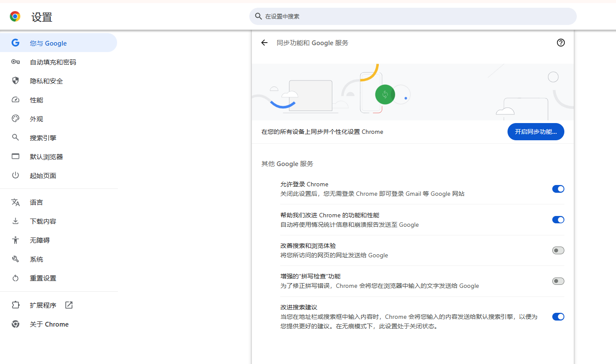Screen dimensions: 616x364
Task: Open 重置设置 page
Action: click(x=59, y=278)
